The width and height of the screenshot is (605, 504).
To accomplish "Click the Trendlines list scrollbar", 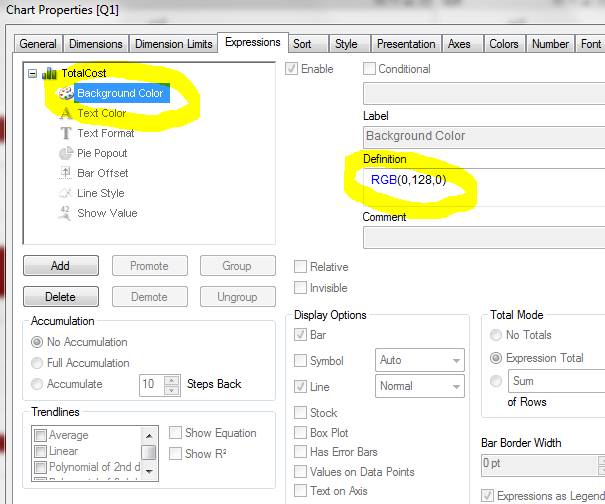I will (148, 452).
